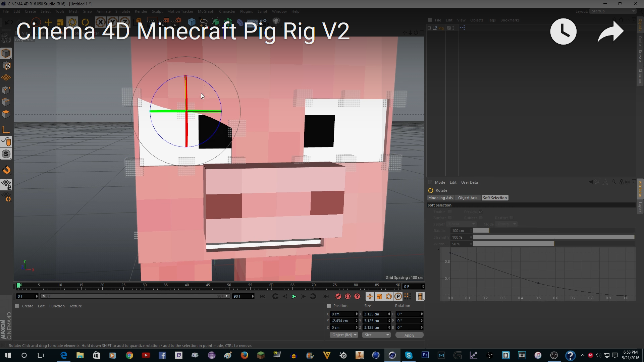Open Attributes vertical side tab

[x=640, y=190]
